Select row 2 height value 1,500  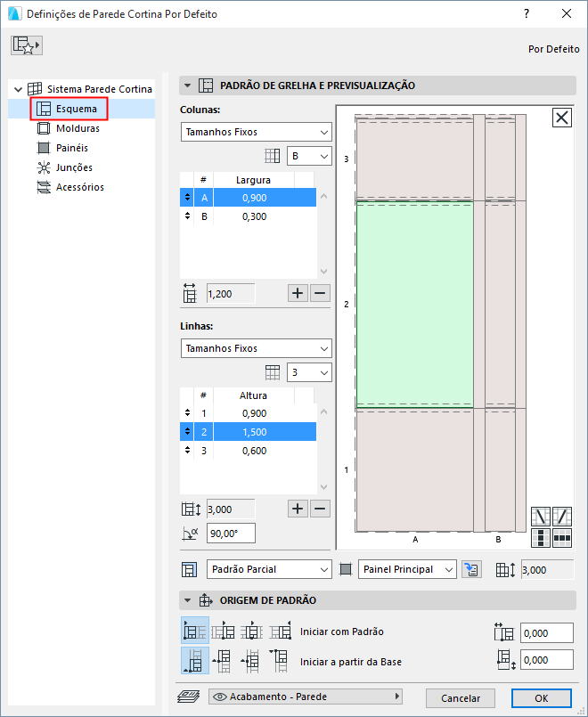[254, 432]
